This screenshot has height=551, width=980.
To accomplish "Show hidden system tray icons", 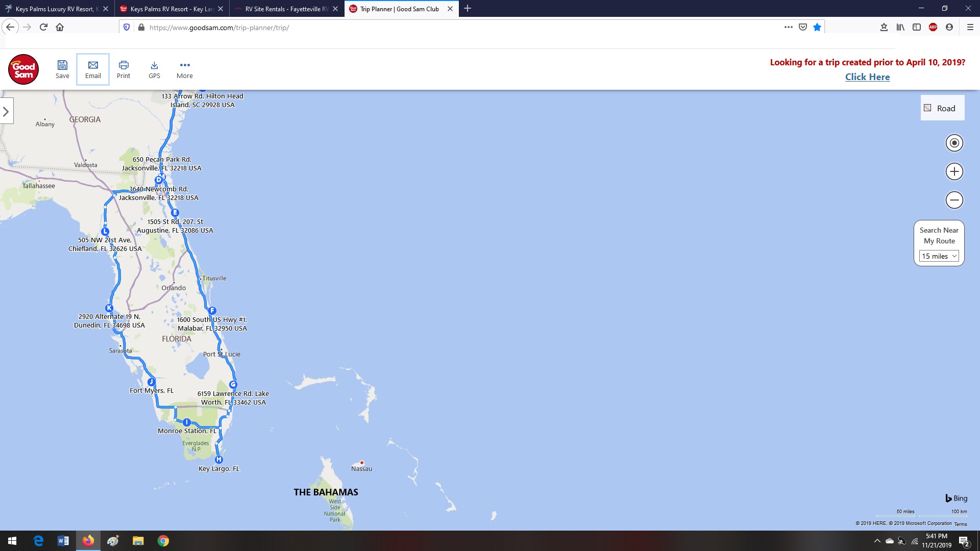I will coord(877,541).
